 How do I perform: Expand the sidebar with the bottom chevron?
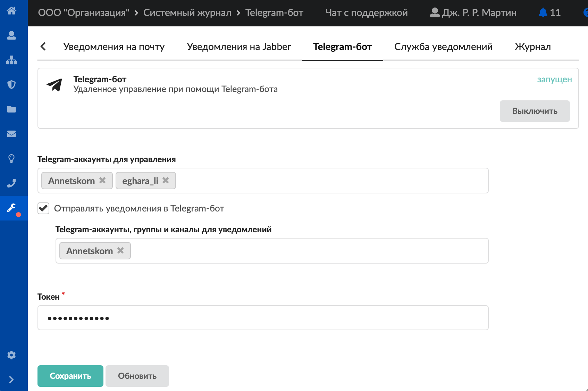coord(11,380)
